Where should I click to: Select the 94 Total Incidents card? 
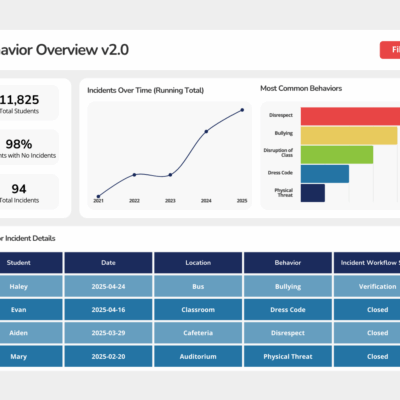coord(29,192)
